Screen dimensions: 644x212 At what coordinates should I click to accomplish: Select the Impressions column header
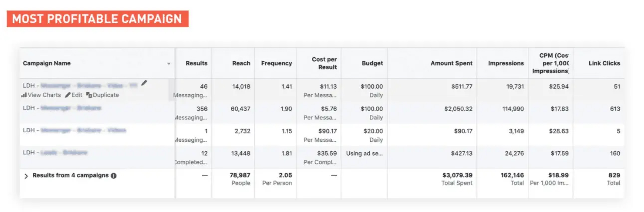(506, 63)
